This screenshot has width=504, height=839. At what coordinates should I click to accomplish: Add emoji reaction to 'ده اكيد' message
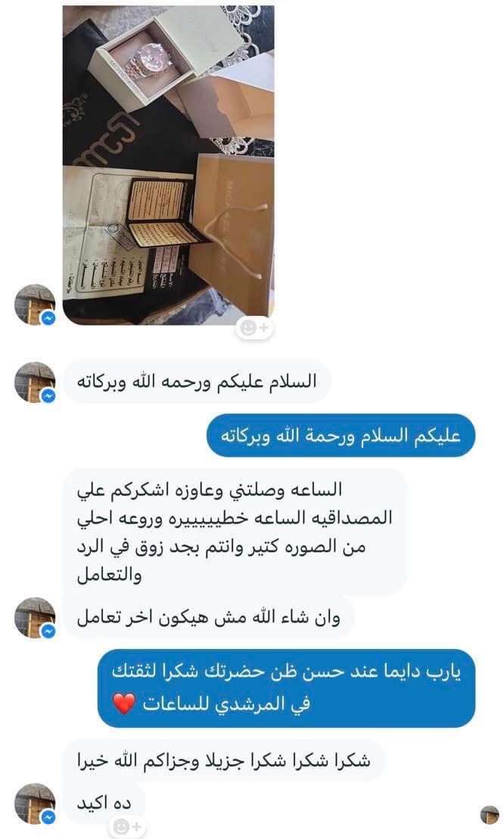(127, 827)
